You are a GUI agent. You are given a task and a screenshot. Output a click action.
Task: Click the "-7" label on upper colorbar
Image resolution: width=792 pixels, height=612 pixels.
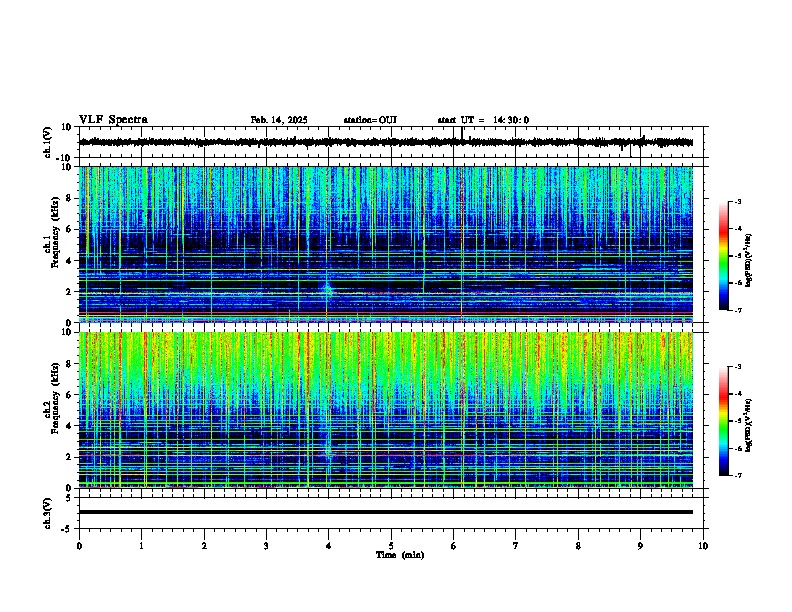pyautogui.click(x=738, y=310)
